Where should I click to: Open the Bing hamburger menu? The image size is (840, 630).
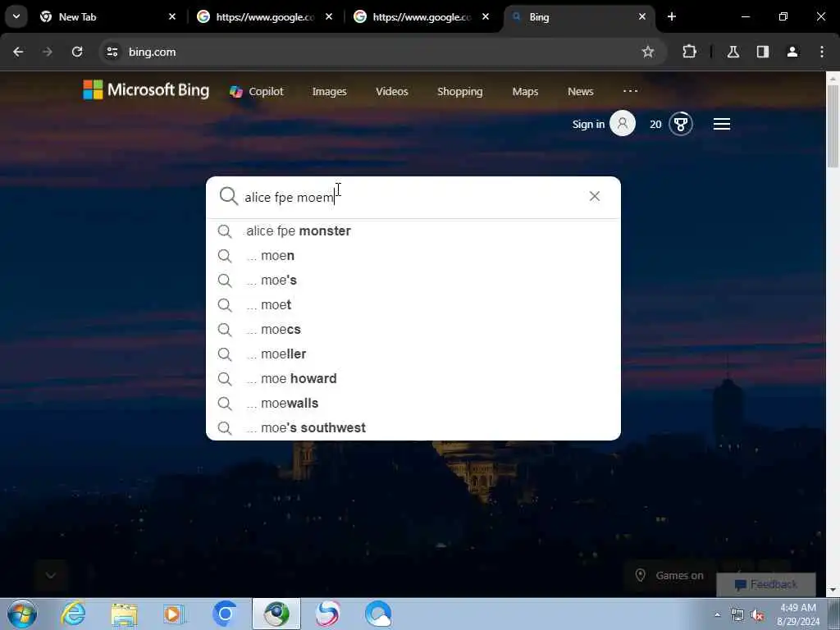point(722,125)
